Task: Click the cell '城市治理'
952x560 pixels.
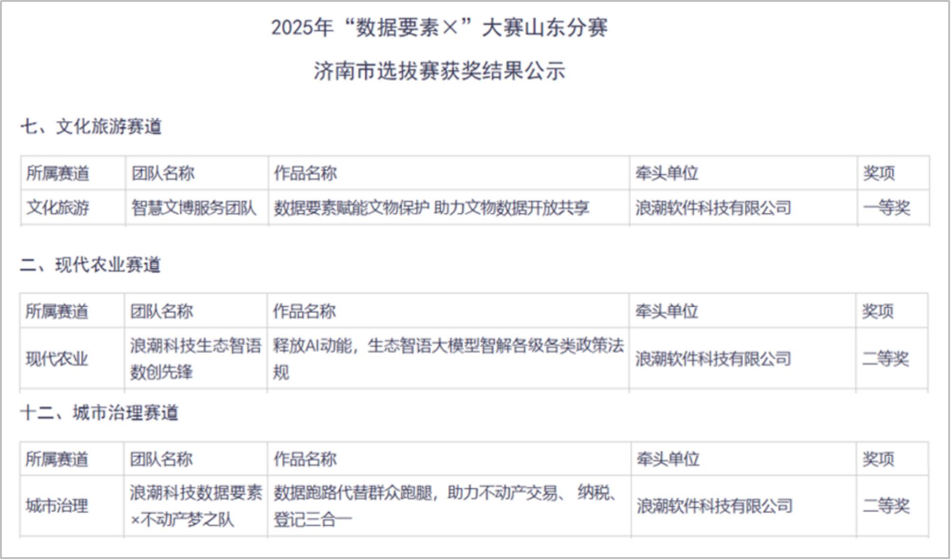Action: pos(57,506)
